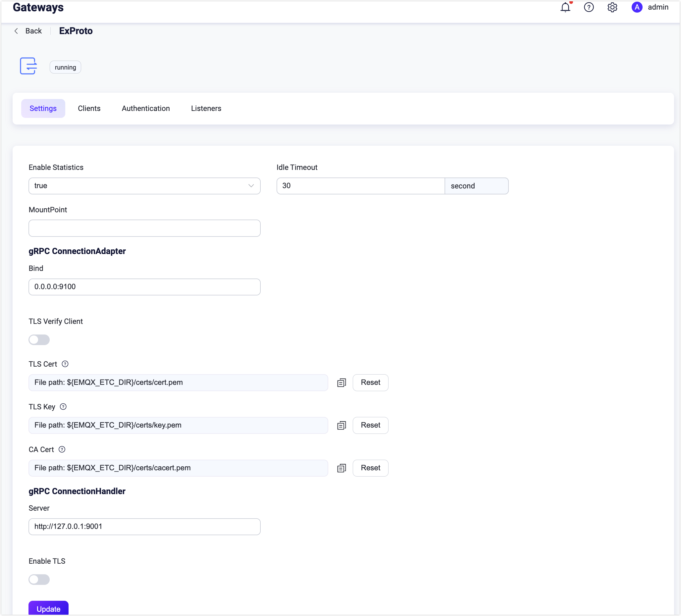Open the Listeners tab
681x616 pixels.
point(206,108)
